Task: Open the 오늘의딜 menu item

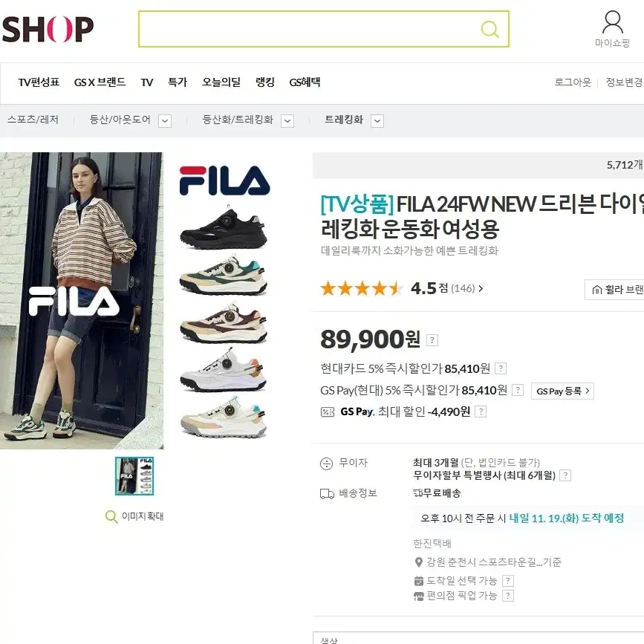Action: point(221,82)
